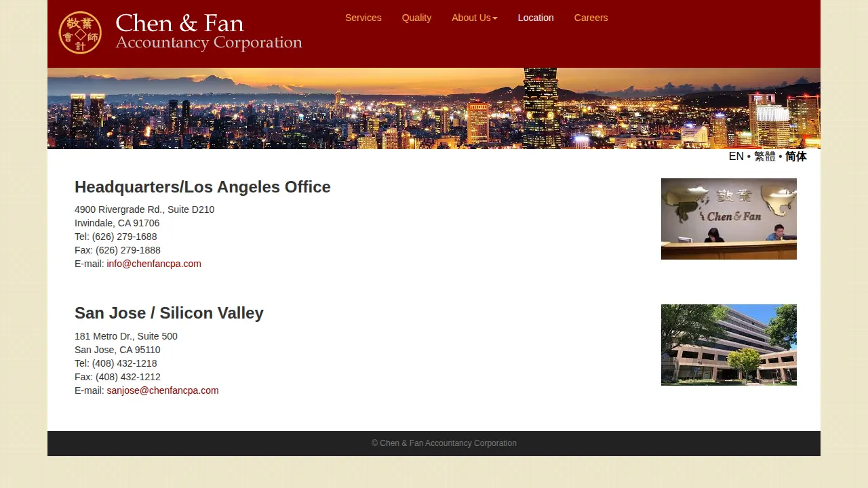Screen dimensions: 868x488
Task: Click the Headquarters/Los Angeles Office heading
Action: pos(203,187)
